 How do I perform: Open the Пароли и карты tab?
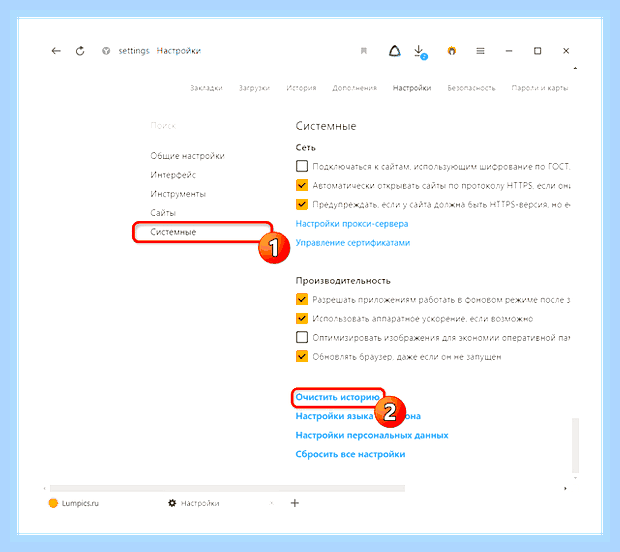click(540, 88)
